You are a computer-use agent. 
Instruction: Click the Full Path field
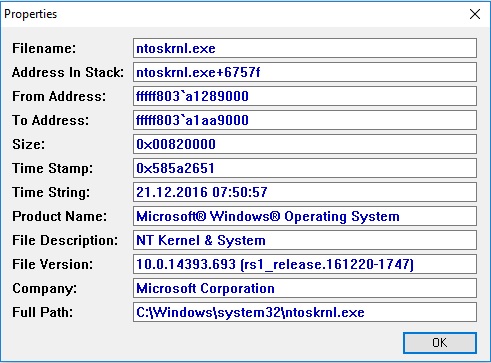(x=305, y=312)
